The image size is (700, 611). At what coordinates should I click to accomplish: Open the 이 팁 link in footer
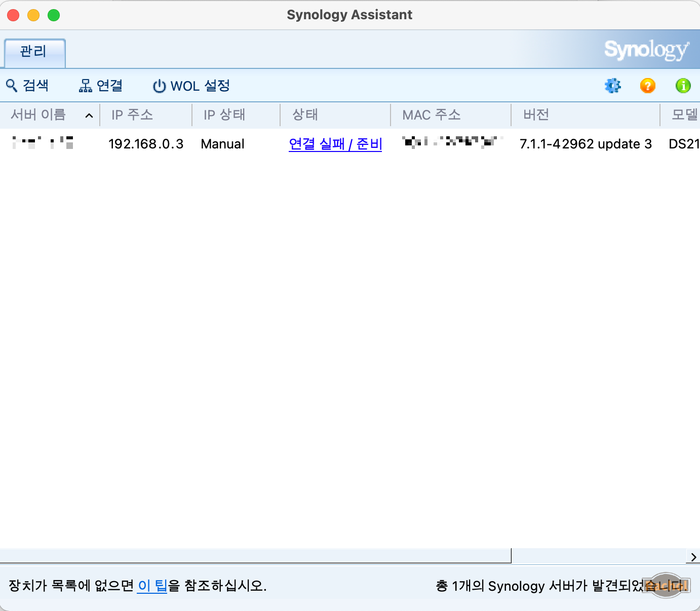(152, 586)
